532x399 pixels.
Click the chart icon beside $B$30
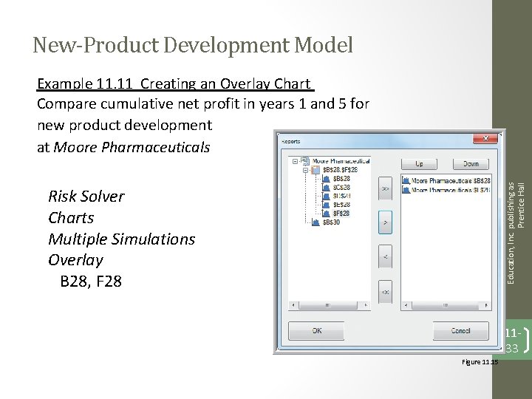point(316,222)
